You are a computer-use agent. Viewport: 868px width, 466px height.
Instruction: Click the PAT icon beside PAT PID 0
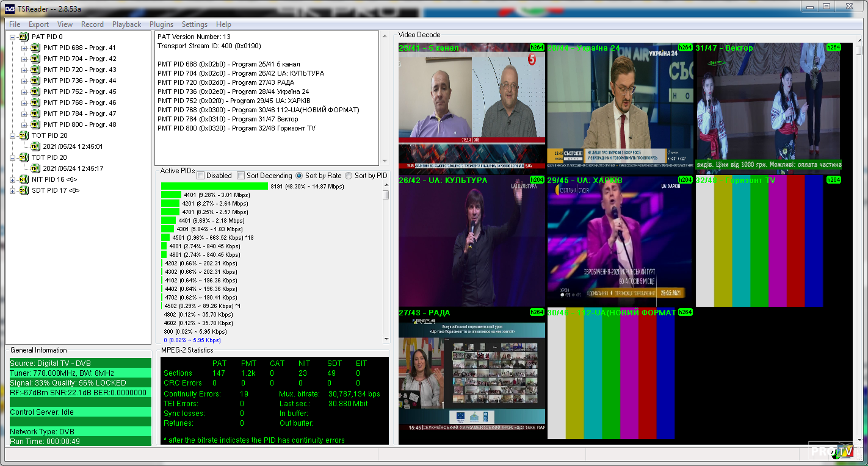23,37
